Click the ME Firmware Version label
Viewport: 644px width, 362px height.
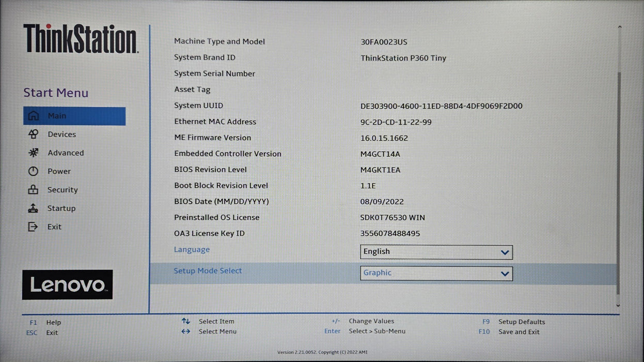click(x=213, y=138)
